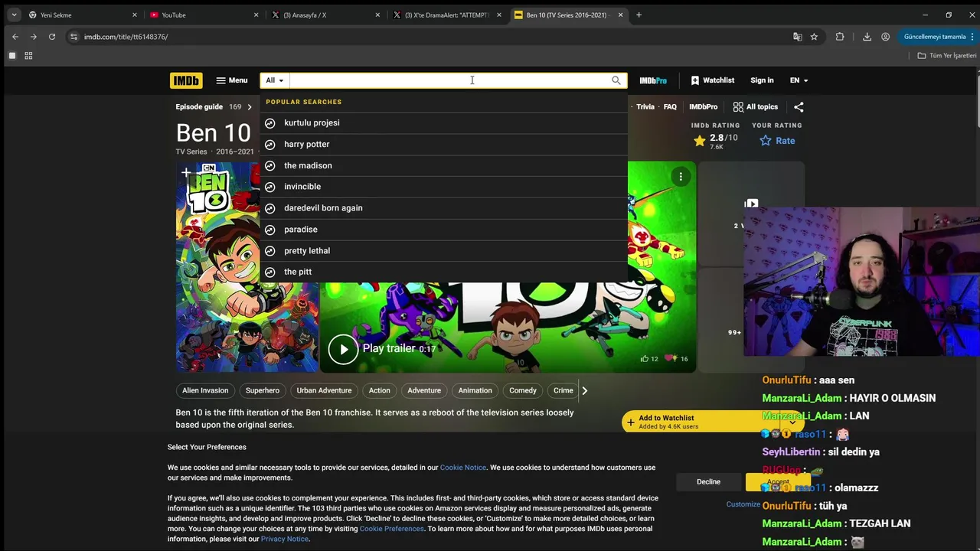Image resolution: width=980 pixels, height=551 pixels.
Task: Open the All search category dropdown
Action: tap(275, 80)
